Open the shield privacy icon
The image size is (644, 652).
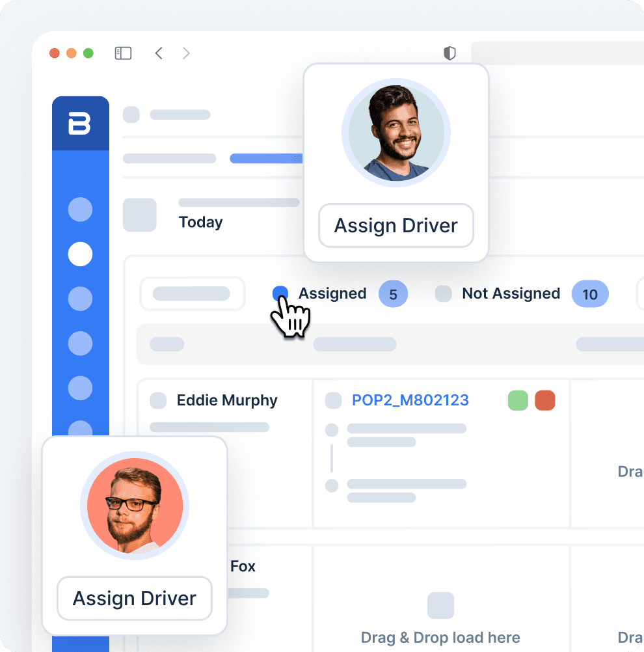pos(449,53)
